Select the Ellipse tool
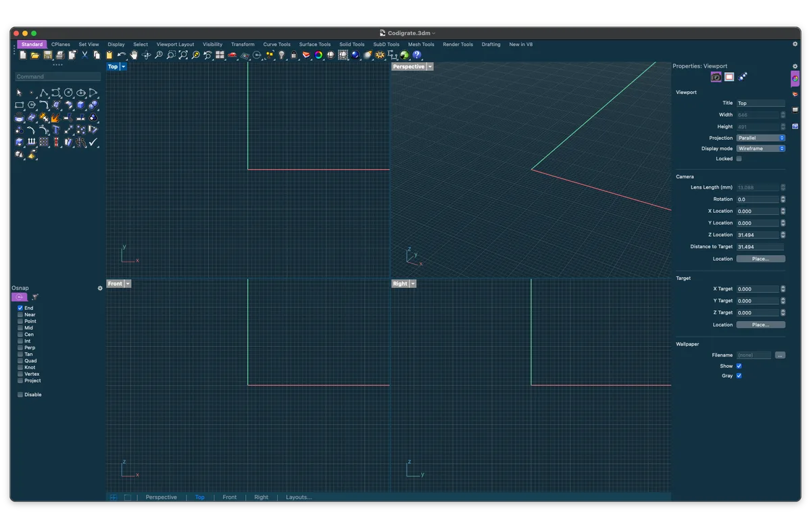The image size is (811, 532). click(81, 93)
